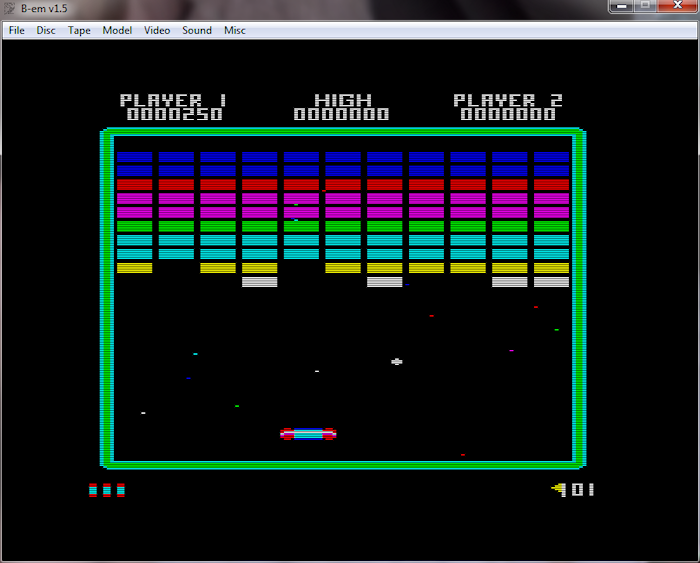This screenshot has height=563, width=700.
Task: Maximize the B-em window
Action: click(645, 6)
